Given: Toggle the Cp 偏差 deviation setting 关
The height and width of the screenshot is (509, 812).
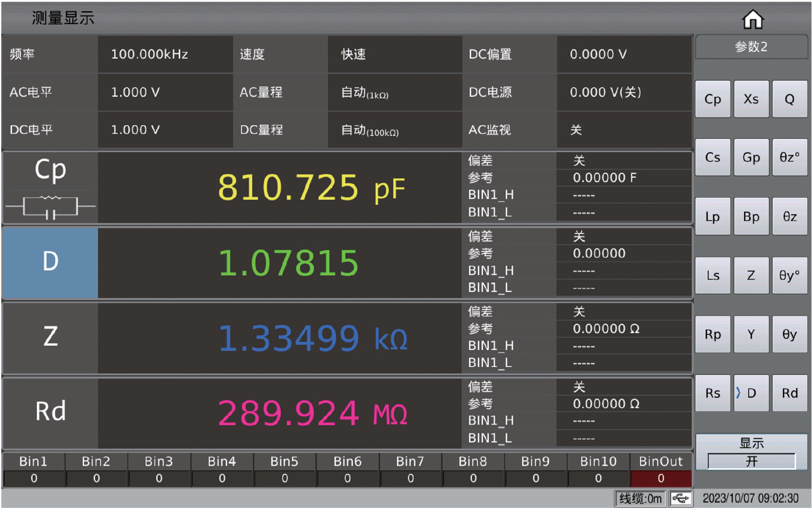Looking at the screenshot, I should [623, 161].
